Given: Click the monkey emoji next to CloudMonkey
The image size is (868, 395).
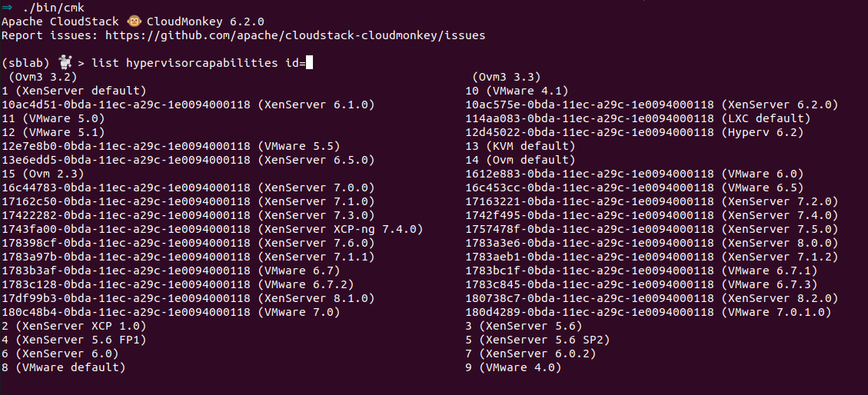Looking at the screenshot, I should click(134, 22).
